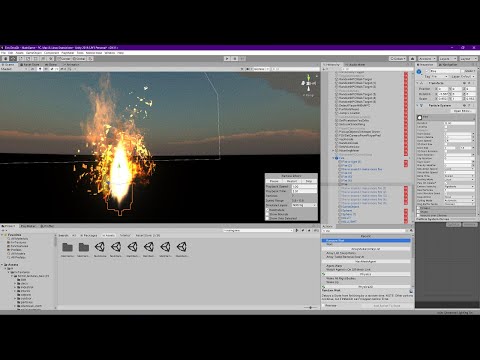Image resolution: width=480 pixels, height=360 pixels.
Task: Toggle the Preview checkbox in the Actions browser
Action: [323, 305]
